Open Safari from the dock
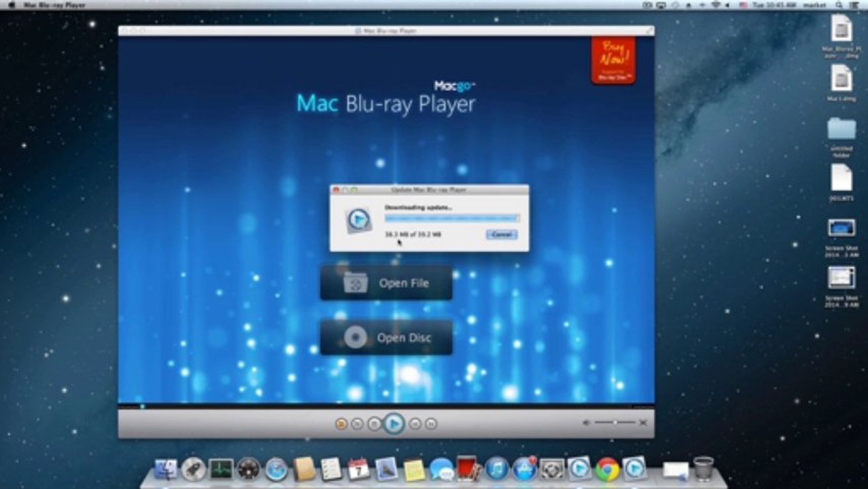Screen dimensions: 868x489 click(x=276, y=469)
